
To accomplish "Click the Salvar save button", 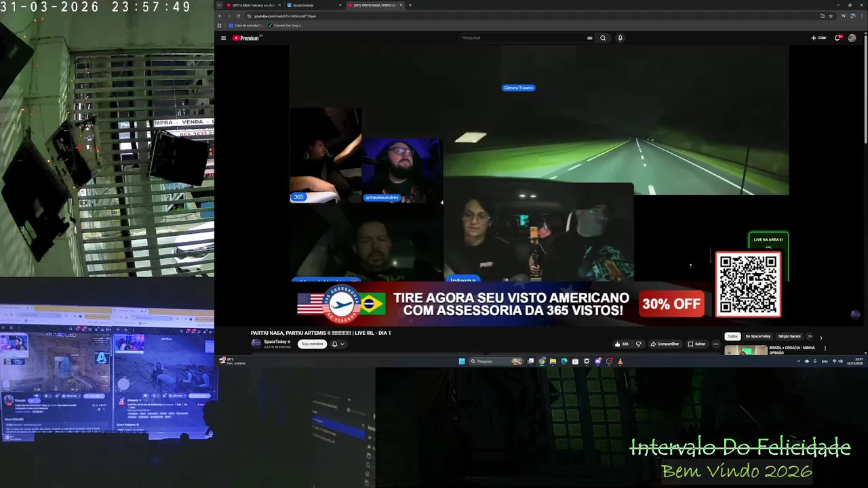I will pos(696,344).
